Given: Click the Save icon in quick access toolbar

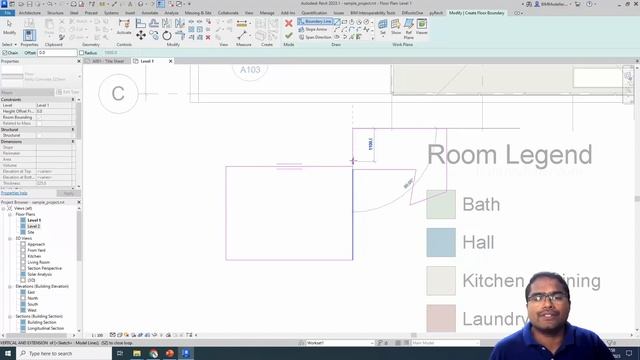Looking at the screenshot, I should point(29,4).
